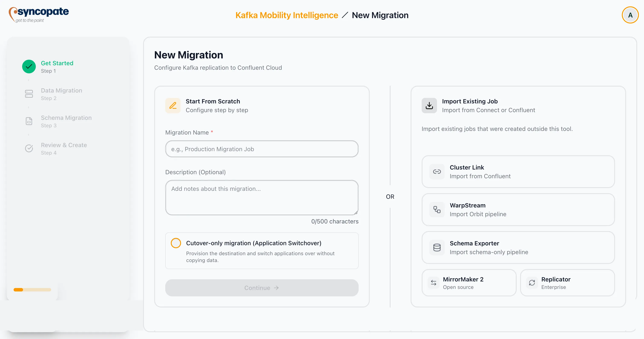Screen dimensions: 644x339
Task: Focus the Migration Name input field
Action: pyautogui.click(x=262, y=149)
